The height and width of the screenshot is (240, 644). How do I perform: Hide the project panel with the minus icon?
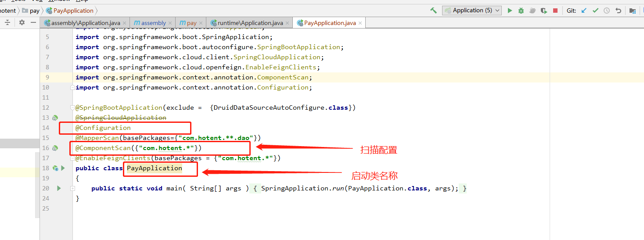[x=32, y=23]
